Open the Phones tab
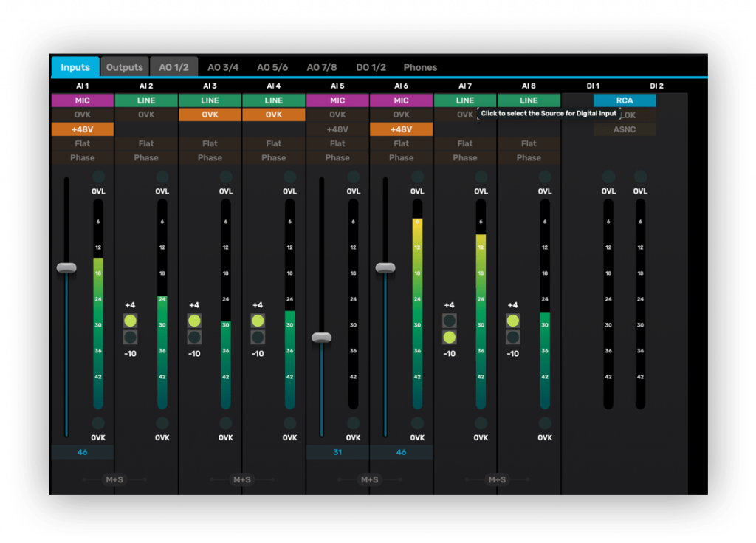Image resolution: width=756 pixels, height=543 pixels. coord(420,67)
